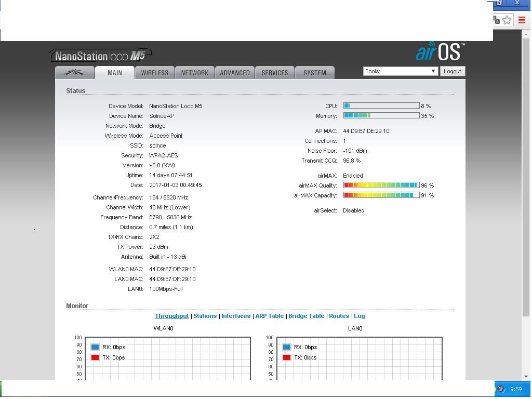532x399 pixels.
Task: Click the Uptime value "14 days 07:44:51"
Action: point(171,175)
